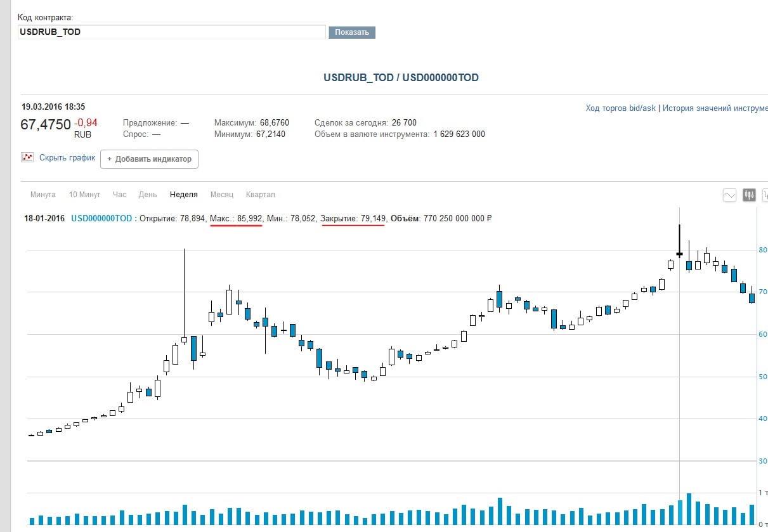
Task: Switch to the 10 Минут interval tab
Action: pos(84,195)
